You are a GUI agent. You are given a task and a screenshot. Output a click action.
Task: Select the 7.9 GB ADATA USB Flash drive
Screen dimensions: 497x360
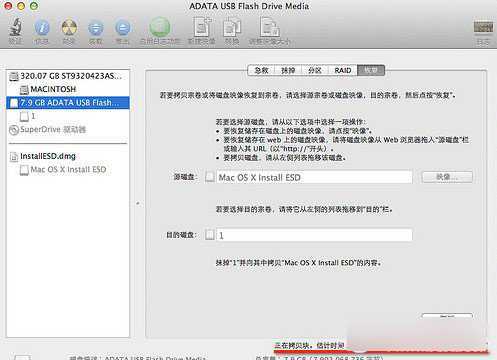click(x=68, y=103)
